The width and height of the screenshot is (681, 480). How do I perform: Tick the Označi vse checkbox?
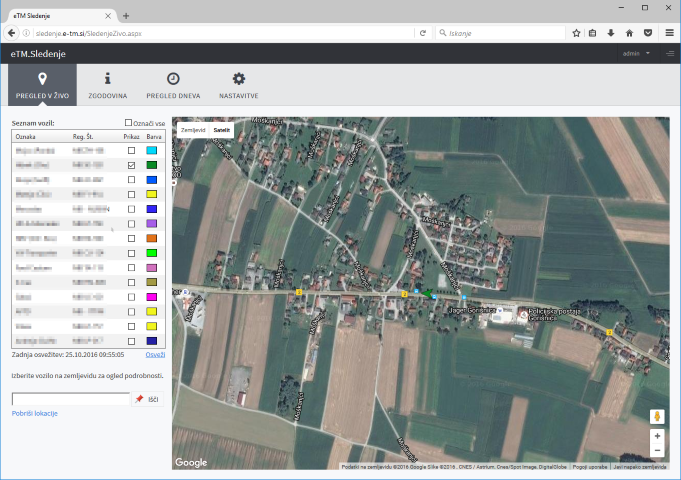(x=128, y=123)
